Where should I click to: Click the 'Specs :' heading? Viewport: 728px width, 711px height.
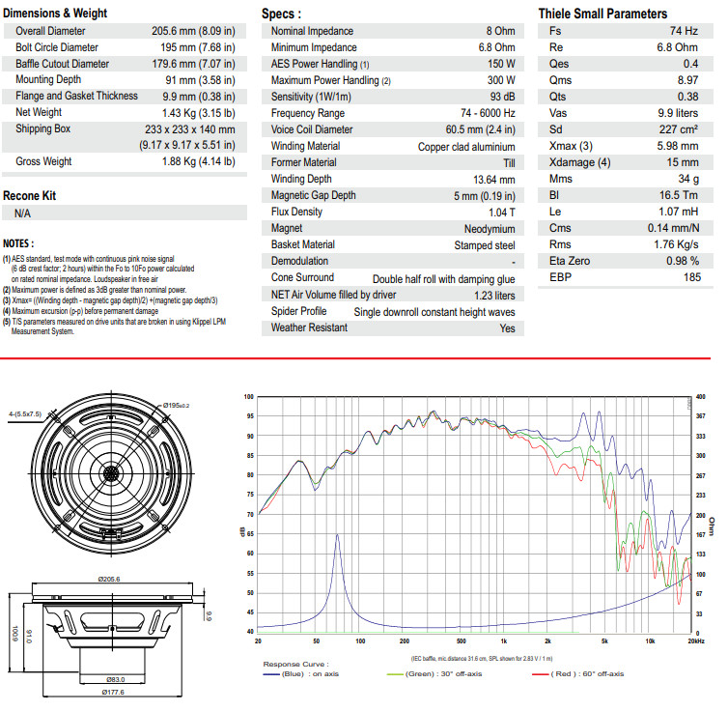click(281, 14)
